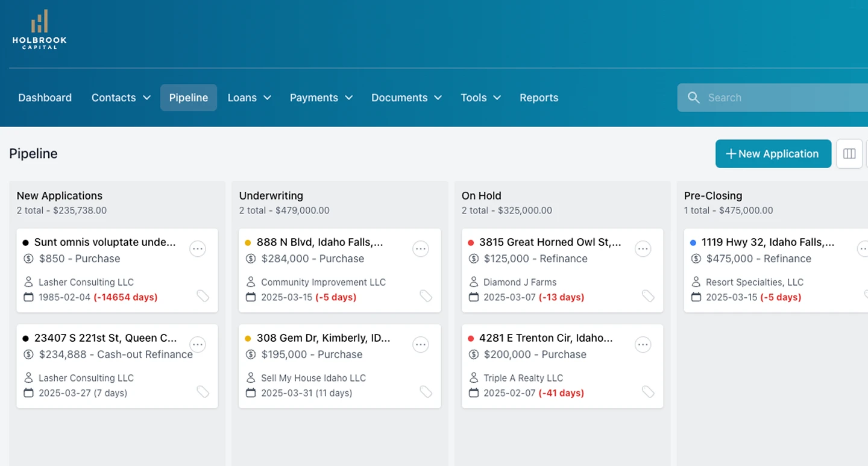The image size is (868, 466).
Task: Click the person icon next to Lasher Consulting LLC
Action: [x=28, y=282]
